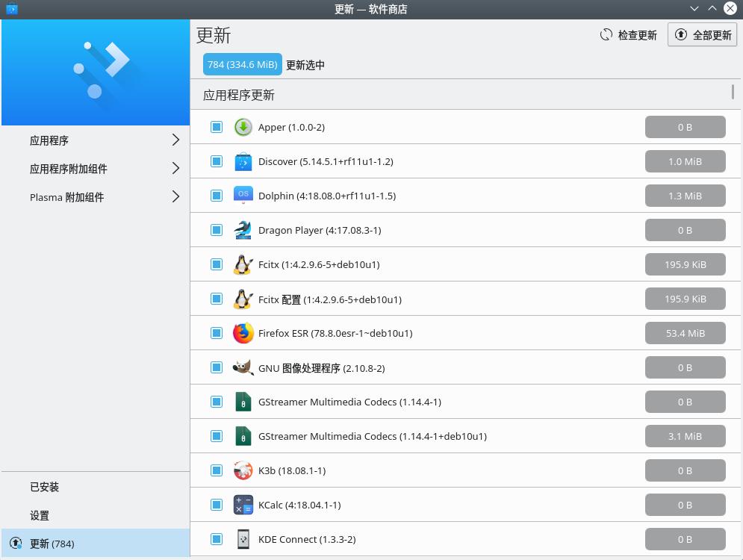Click the 全部更新 button
Screen dimensions: 743x560
[x=702, y=34]
